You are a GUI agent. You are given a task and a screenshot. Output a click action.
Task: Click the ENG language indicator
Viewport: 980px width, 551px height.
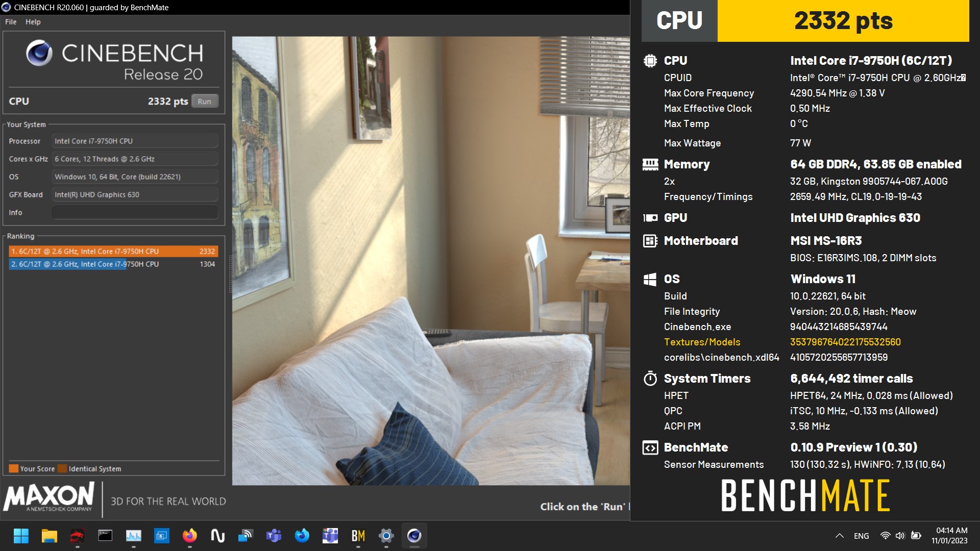coord(861,536)
